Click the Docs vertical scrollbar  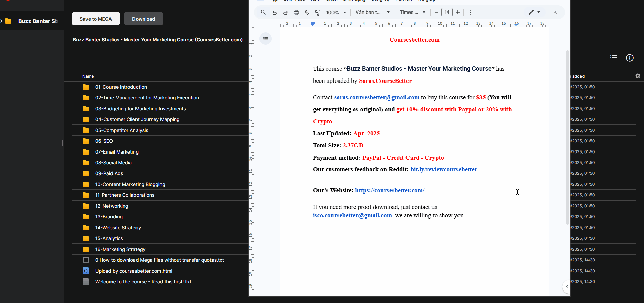[568, 137]
